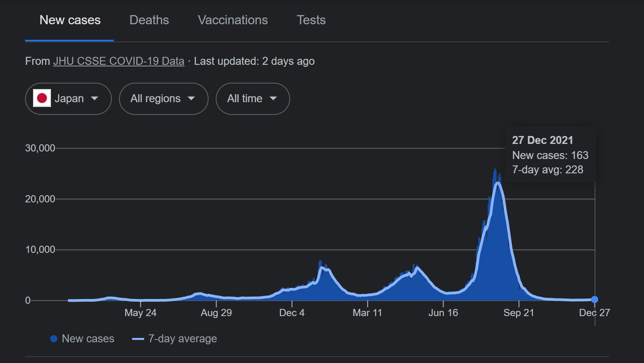Click the Mar 11 axis label
This screenshot has height=363, width=644.
pos(367,313)
